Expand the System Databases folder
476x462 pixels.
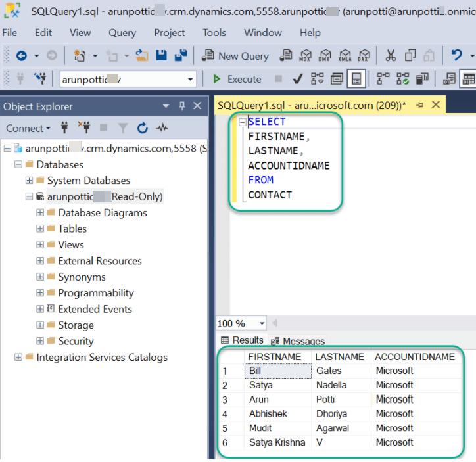pyautogui.click(x=29, y=181)
